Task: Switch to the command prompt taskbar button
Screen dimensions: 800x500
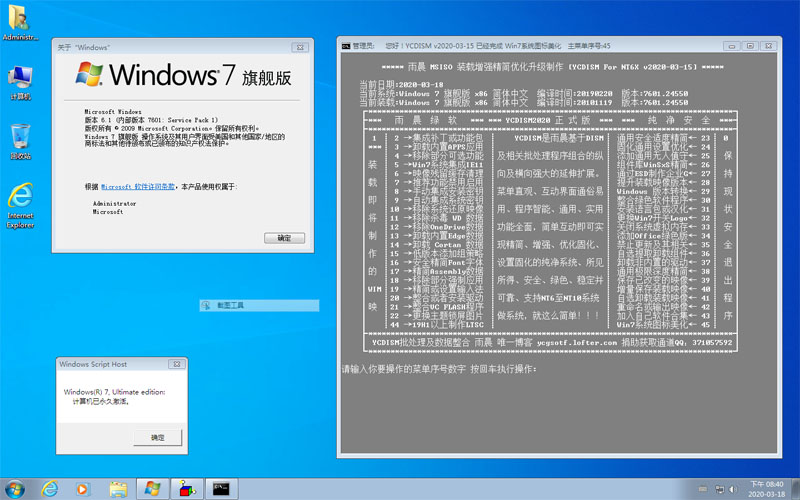Action: tap(221, 489)
